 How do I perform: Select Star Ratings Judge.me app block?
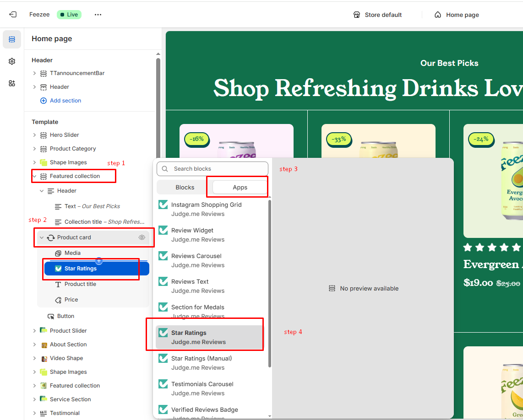coord(198,337)
